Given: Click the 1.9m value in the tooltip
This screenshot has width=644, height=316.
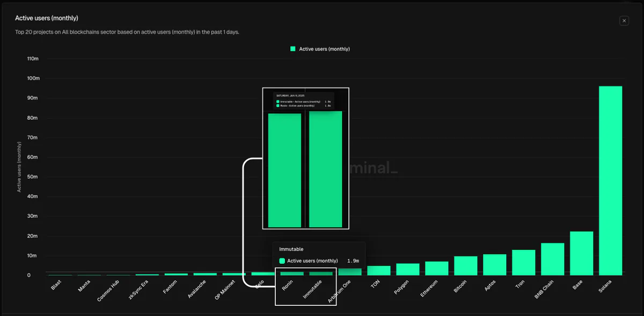Looking at the screenshot, I should (353, 261).
